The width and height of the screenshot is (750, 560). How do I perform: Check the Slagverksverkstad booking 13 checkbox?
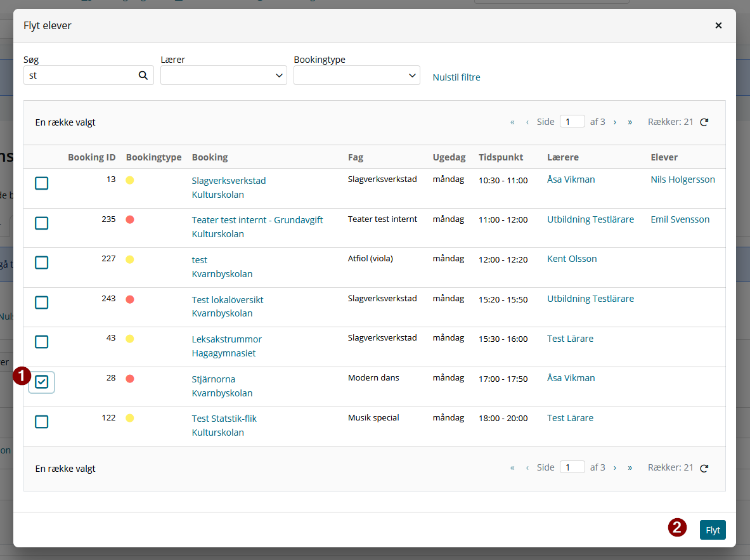pyautogui.click(x=42, y=183)
